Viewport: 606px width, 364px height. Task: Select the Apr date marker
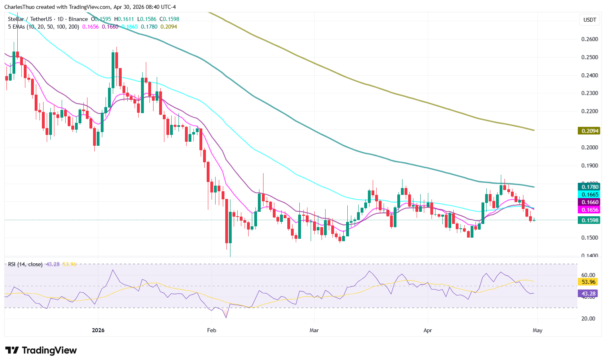point(428,330)
